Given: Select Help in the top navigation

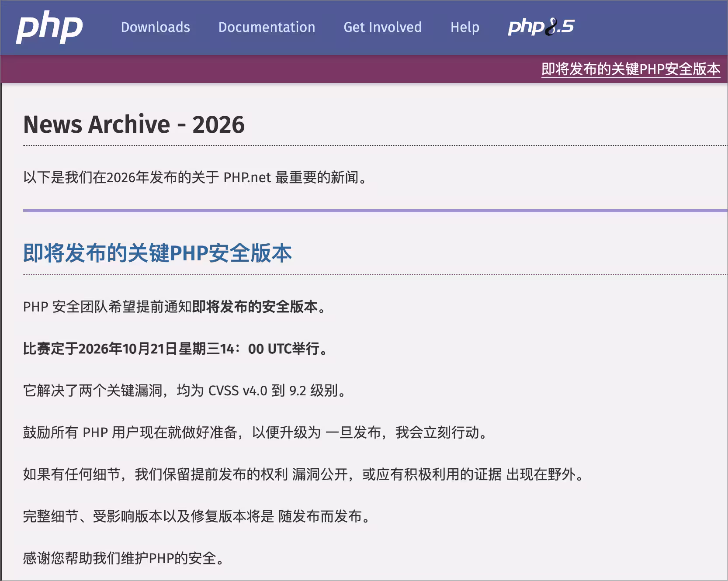Looking at the screenshot, I should (x=465, y=27).
